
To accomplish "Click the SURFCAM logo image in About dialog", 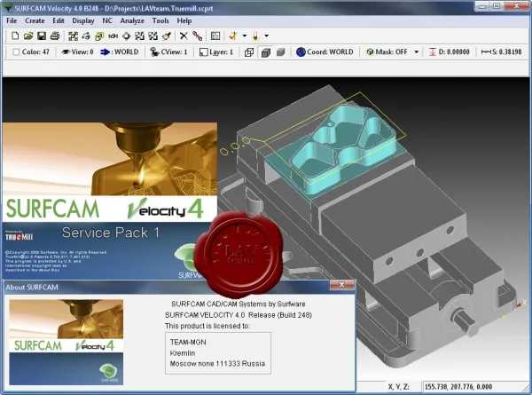I will pos(66,342).
